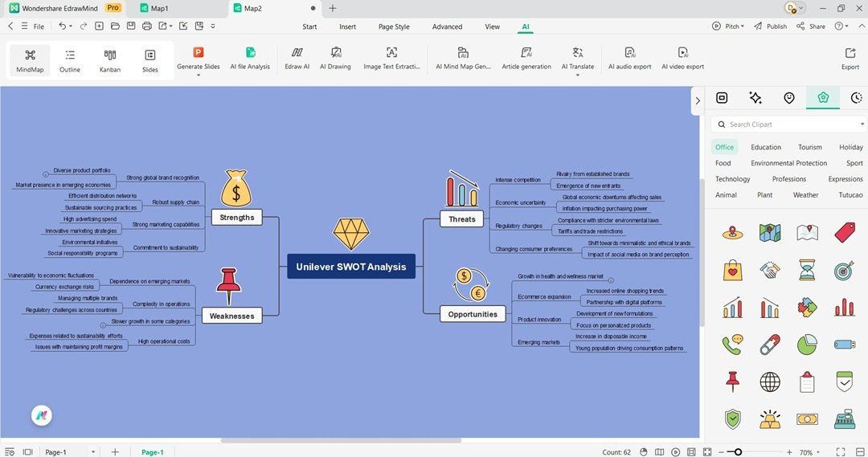This screenshot has width=868, height=457.
Task: Open the Advanced ribbon tab
Action: pos(447,27)
